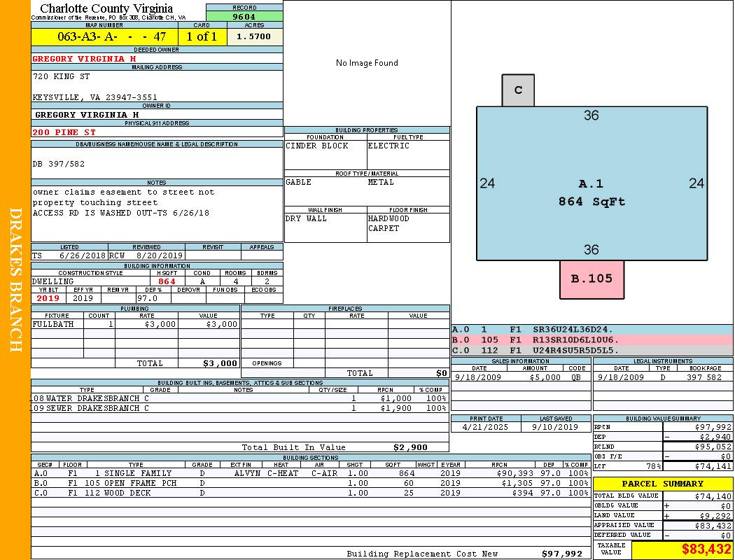Screen dimensions: 735x560
Task: Click RCLND value $95,052
Action: click(713, 447)
